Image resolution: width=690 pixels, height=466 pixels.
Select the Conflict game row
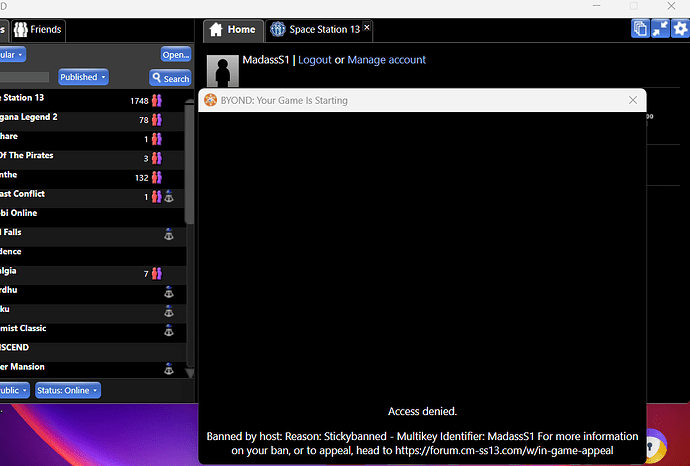(92, 197)
